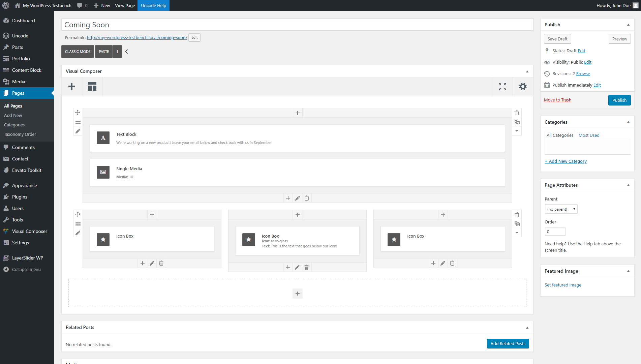This screenshot has width=641, height=364.
Task: Open LayerSlider WP menu
Action: pyautogui.click(x=27, y=258)
